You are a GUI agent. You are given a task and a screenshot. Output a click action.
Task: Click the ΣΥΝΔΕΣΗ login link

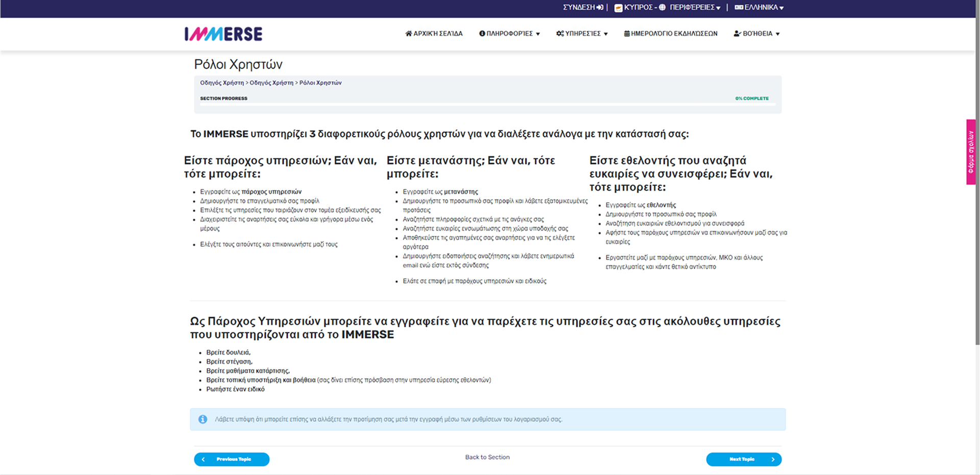pos(583,7)
